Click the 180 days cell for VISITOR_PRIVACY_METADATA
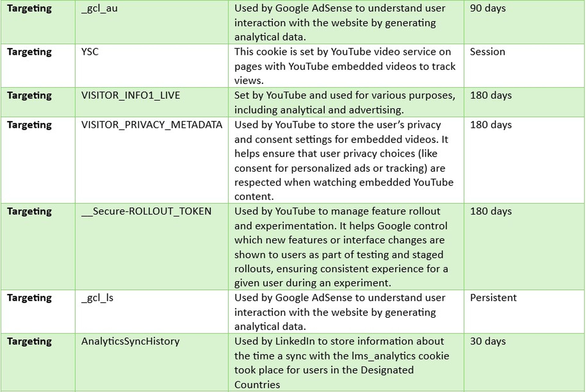 pyautogui.click(x=490, y=125)
